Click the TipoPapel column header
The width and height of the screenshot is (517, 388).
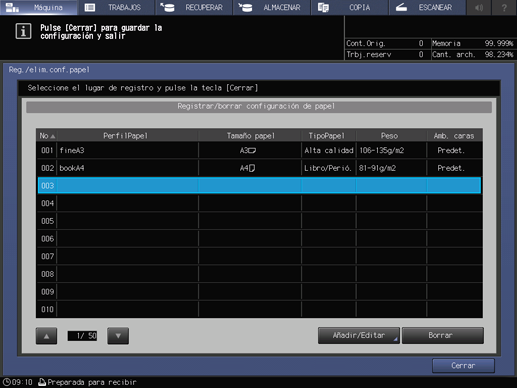tap(329, 136)
